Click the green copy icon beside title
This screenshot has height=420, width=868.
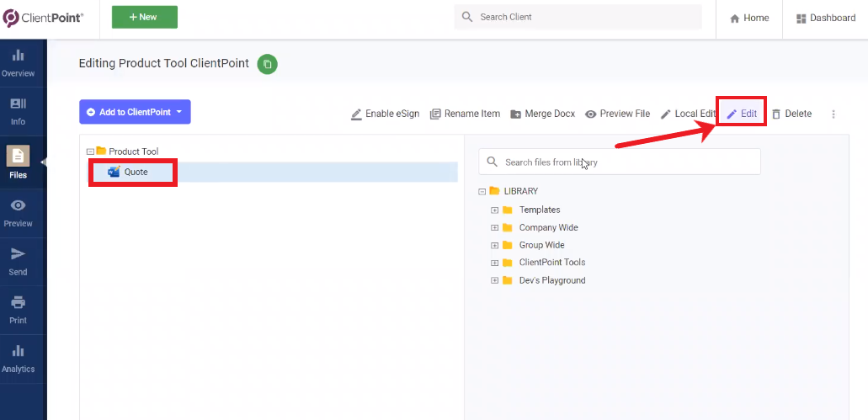click(x=268, y=64)
